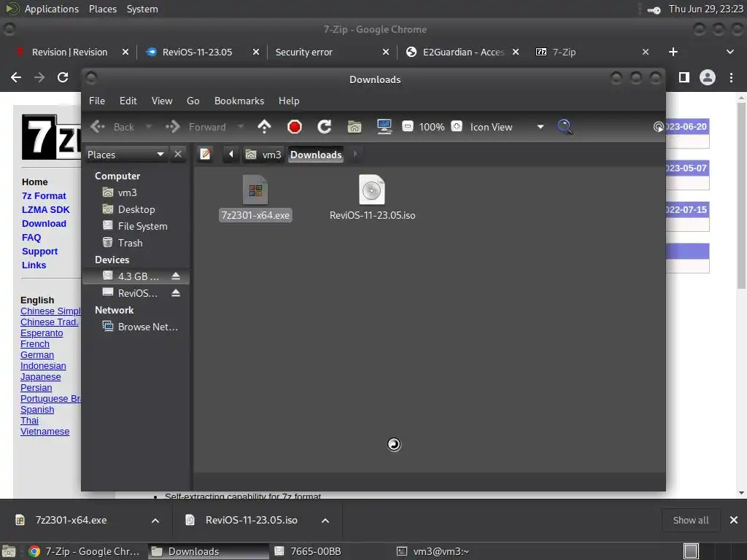
Task: Select Vietnamese language link
Action: 44,432
